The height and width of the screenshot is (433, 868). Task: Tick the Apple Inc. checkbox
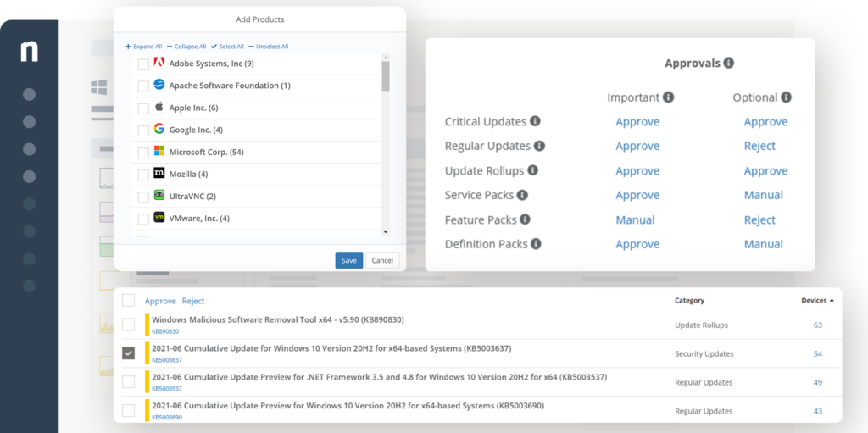143,108
